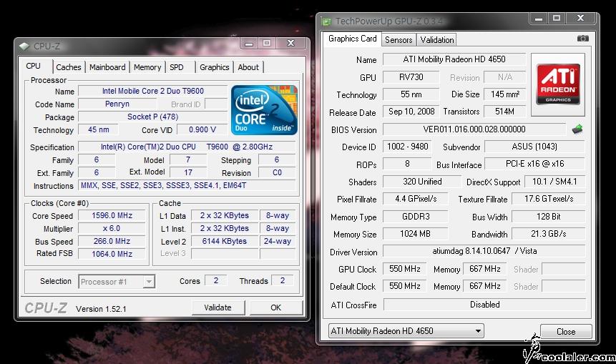
Task: Click the Die Size value 145 mm²
Action: (x=505, y=94)
